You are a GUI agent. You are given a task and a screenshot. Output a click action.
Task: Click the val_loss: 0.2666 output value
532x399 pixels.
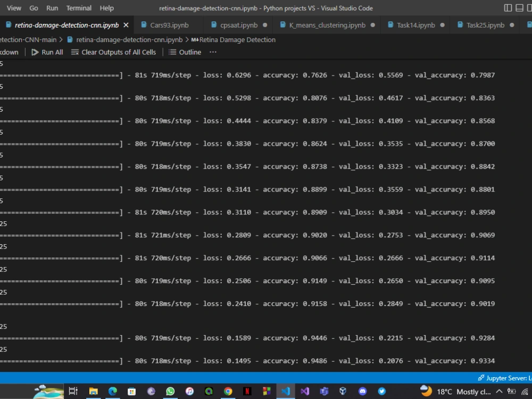[371, 258]
